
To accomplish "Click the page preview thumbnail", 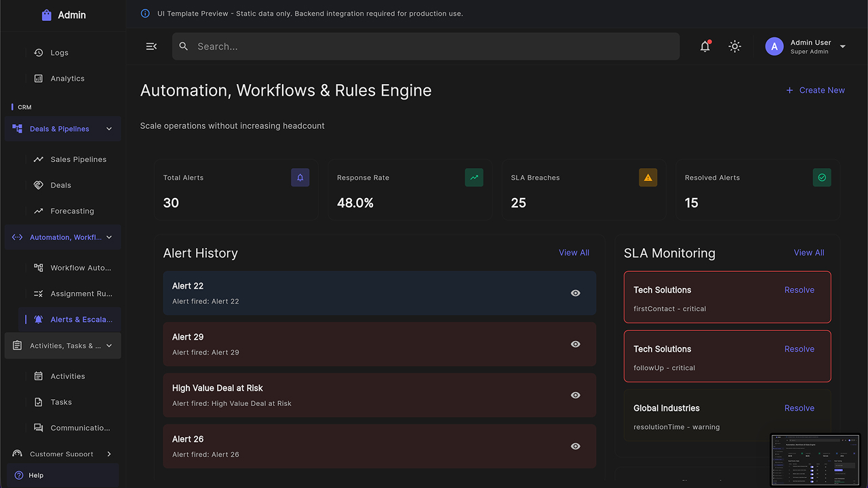I will coord(816,460).
